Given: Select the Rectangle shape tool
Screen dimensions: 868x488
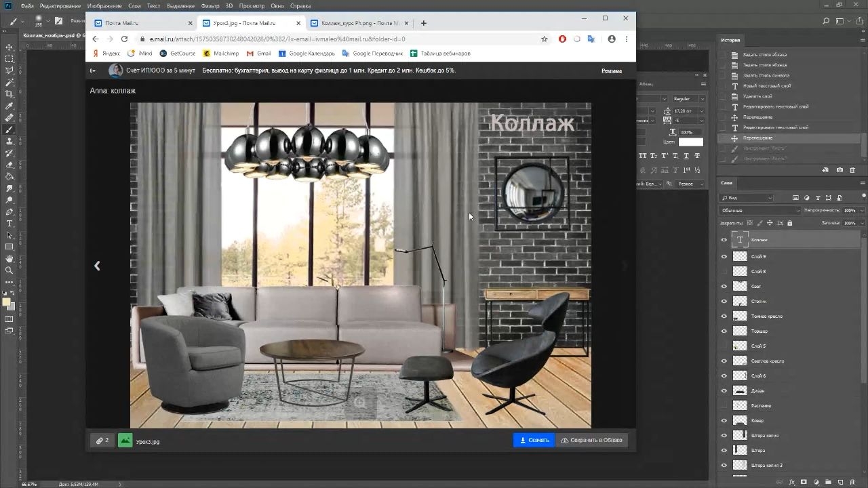Looking at the screenshot, I should click(x=9, y=247).
